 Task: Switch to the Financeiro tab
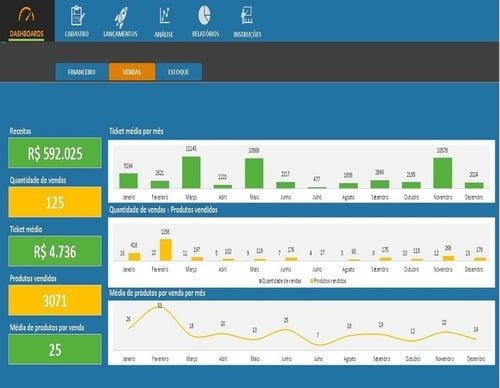pos(82,72)
